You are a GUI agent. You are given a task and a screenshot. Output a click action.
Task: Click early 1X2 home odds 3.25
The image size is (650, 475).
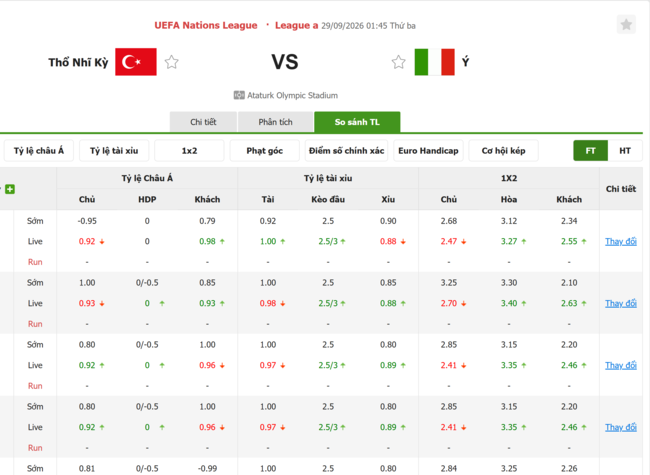449,283
